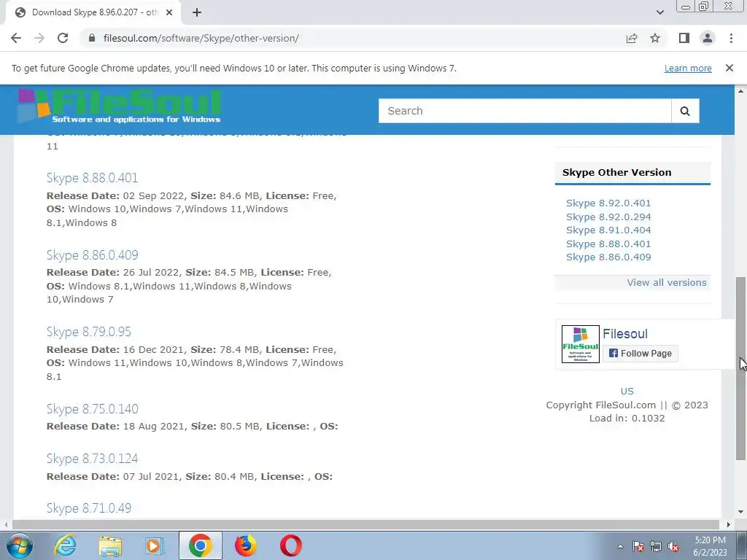Open Skype 8.73.0.124 heading link

tap(93, 459)
